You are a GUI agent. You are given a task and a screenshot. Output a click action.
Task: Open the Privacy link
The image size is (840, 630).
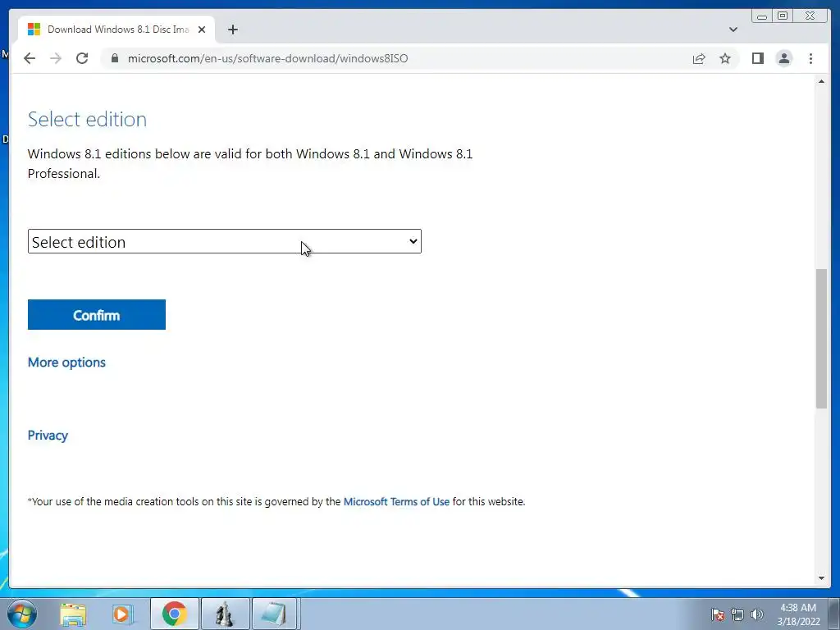click(48, 436)
